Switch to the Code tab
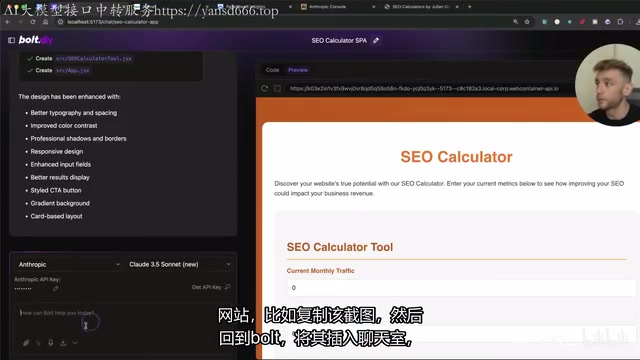This screenshot has height=360, width=640. tap(272, 70)
